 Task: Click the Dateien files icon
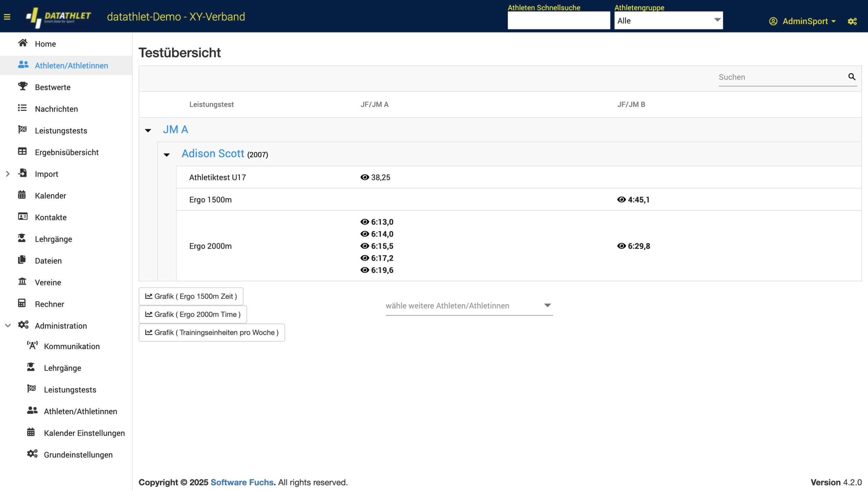coord(22,260)
